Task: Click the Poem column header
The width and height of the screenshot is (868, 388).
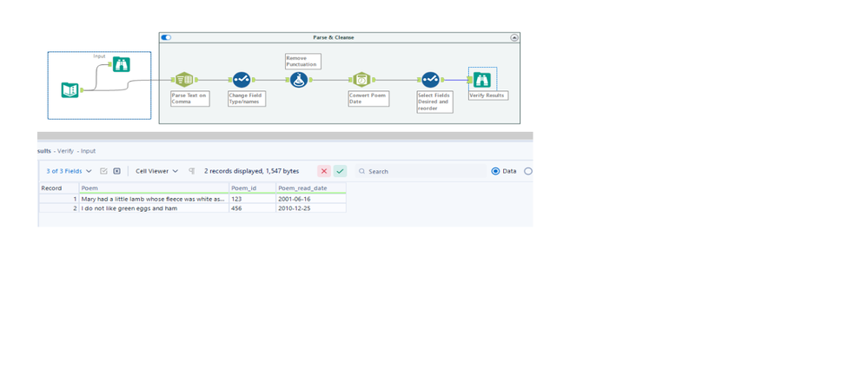Action: point(154,188)
